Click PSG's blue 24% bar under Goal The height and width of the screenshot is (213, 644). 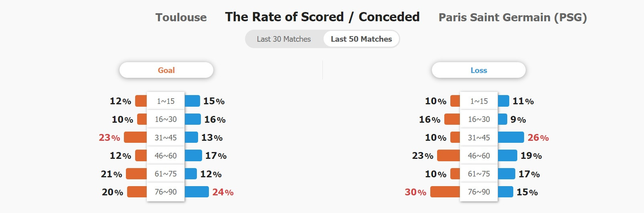point(196,192)
